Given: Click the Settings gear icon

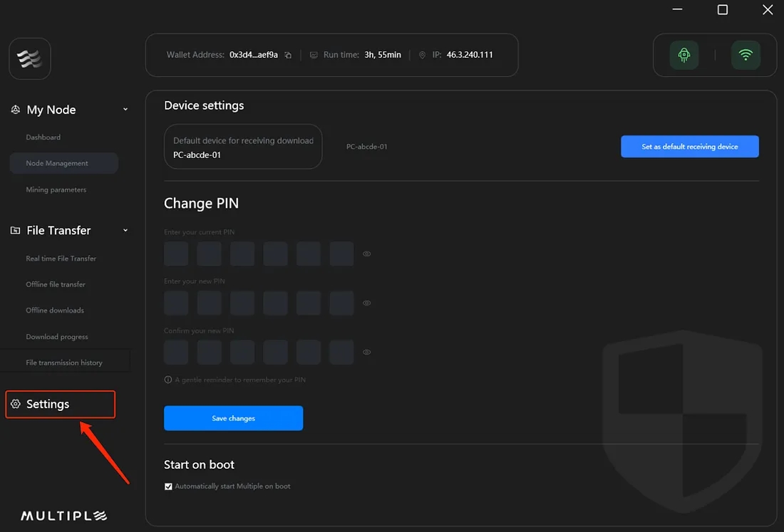Looking at the screenshot, I should click(16, 404).
